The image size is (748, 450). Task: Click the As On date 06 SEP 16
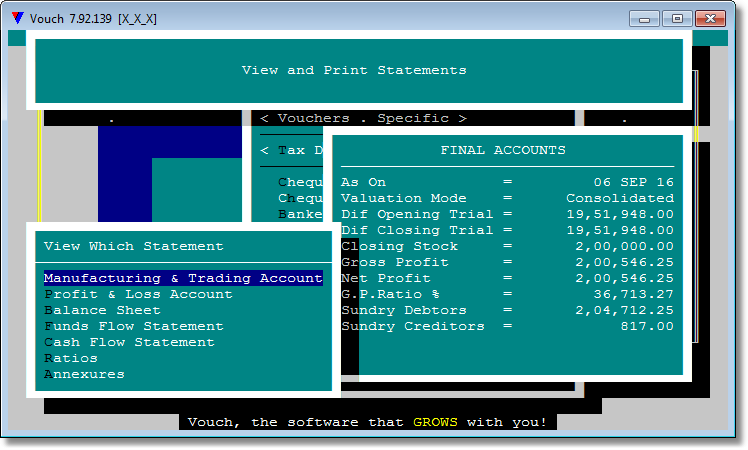[x=634, y=182]
